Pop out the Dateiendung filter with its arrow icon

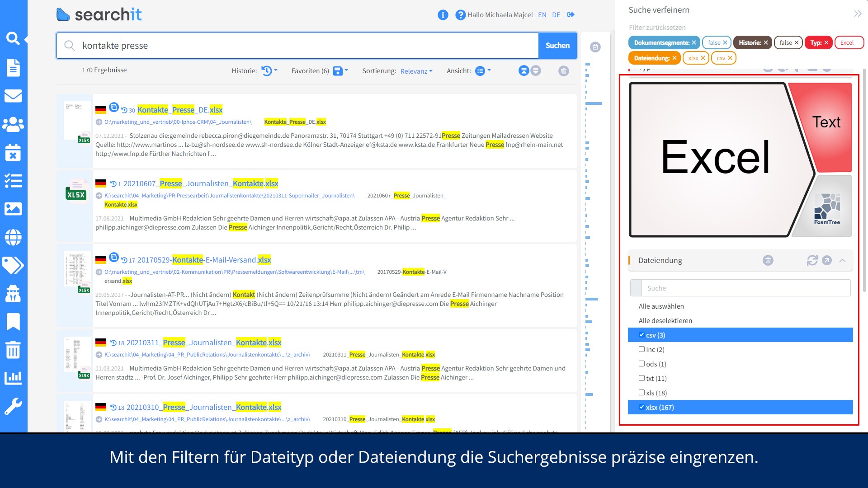[x=827, y=260]
